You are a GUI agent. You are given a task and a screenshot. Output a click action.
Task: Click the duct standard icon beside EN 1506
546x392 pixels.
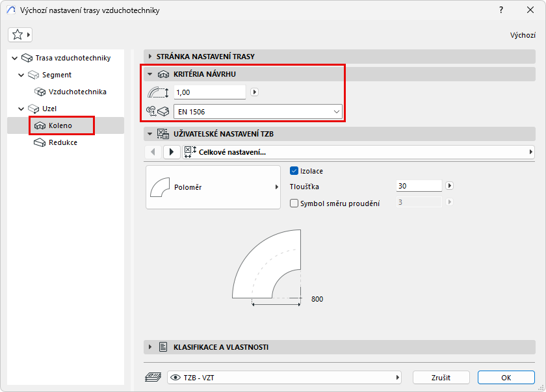[158, 111]
